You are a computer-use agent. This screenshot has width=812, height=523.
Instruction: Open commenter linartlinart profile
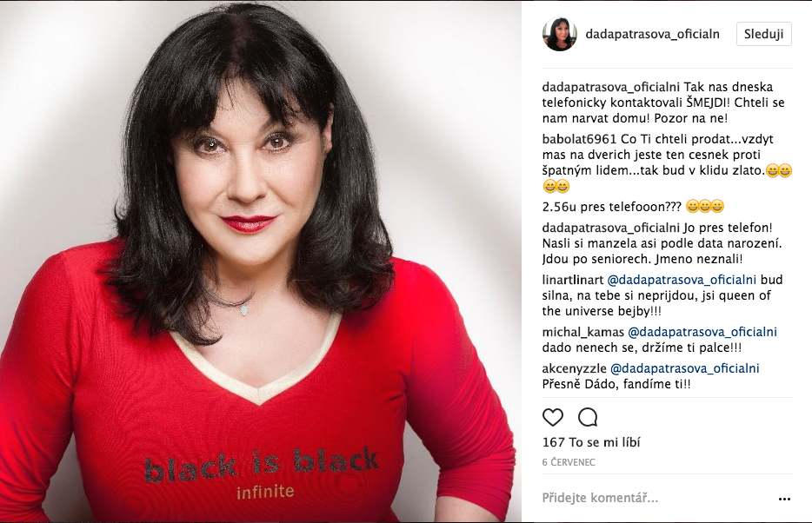point(573,280)
